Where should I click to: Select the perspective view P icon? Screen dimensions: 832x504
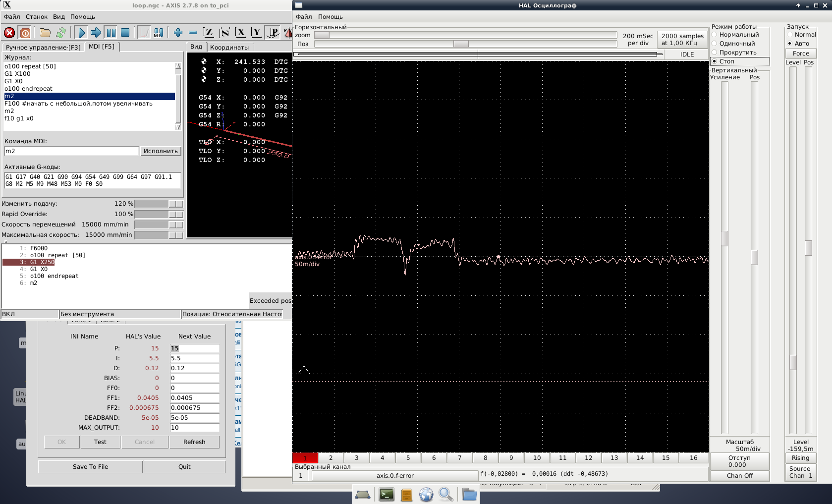tap(273, 33)
